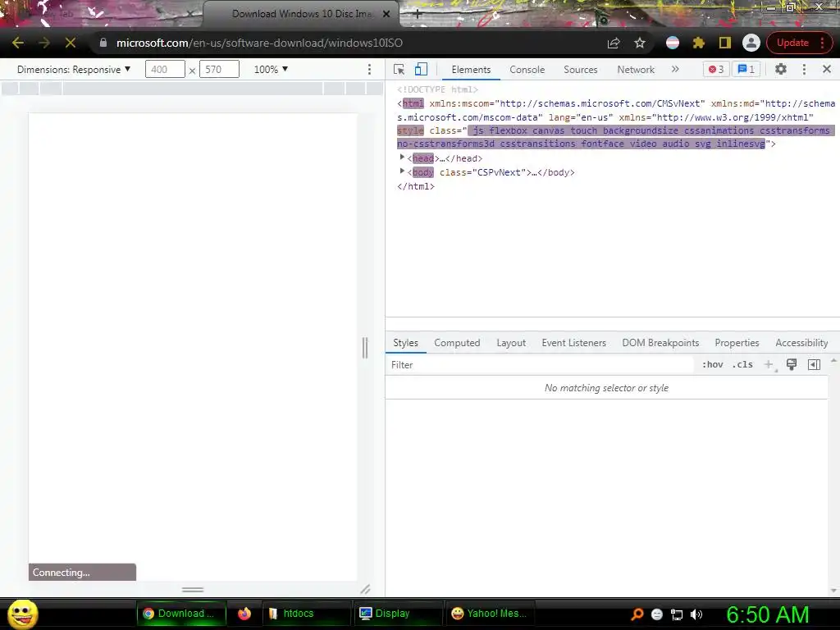Open the Display taskbar window
Viewport: 840px width, 630px height.
398,614
